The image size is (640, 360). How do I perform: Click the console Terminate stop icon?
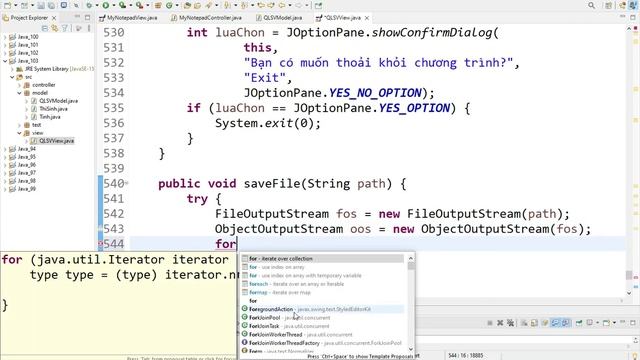click(490, 323)
